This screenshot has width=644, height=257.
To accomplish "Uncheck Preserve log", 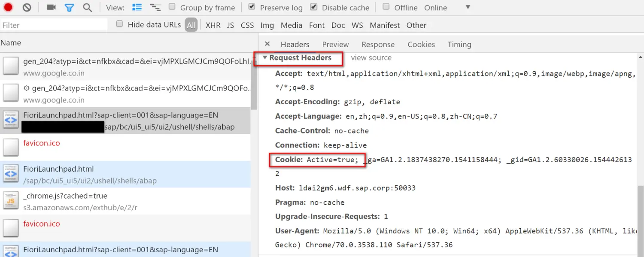I will [252, 7].
